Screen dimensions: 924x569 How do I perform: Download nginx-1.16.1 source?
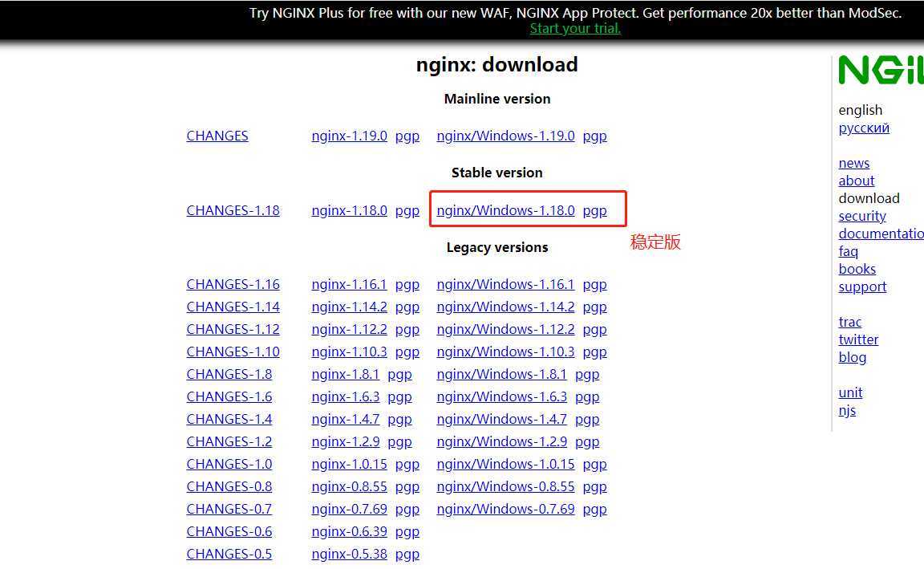(350, 284)
